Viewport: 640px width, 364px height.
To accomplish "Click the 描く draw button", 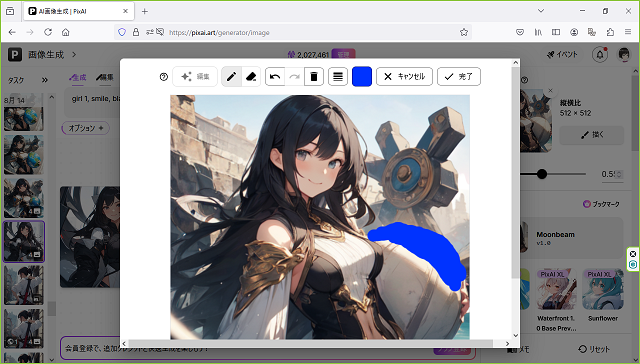I will pos(591,135).
